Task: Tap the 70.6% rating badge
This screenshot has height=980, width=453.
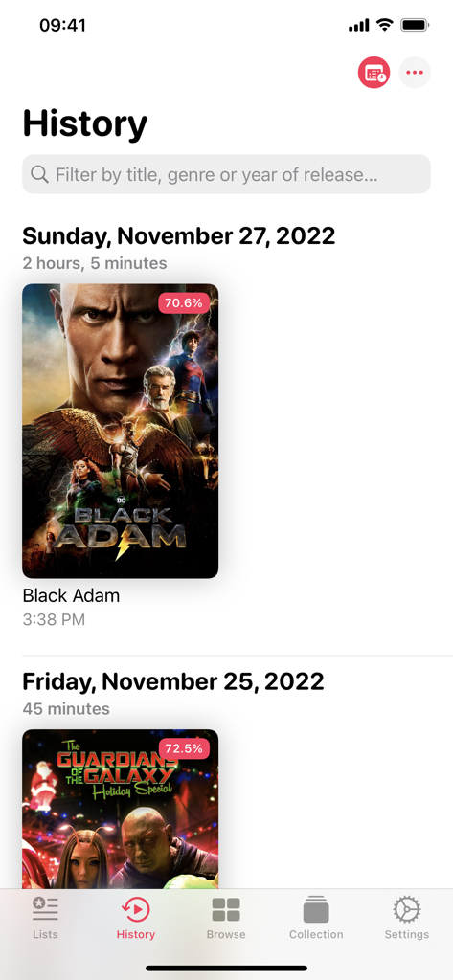Action: tap(183, 303)
